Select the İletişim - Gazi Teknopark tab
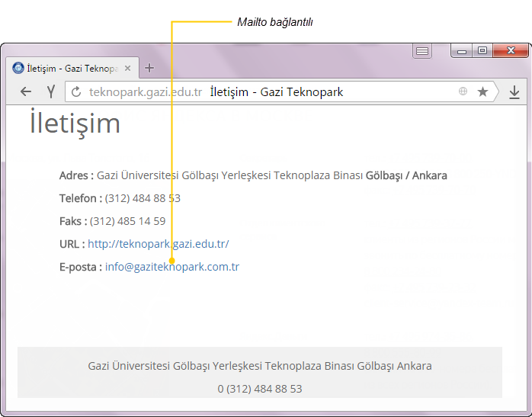 pos(72,68)
